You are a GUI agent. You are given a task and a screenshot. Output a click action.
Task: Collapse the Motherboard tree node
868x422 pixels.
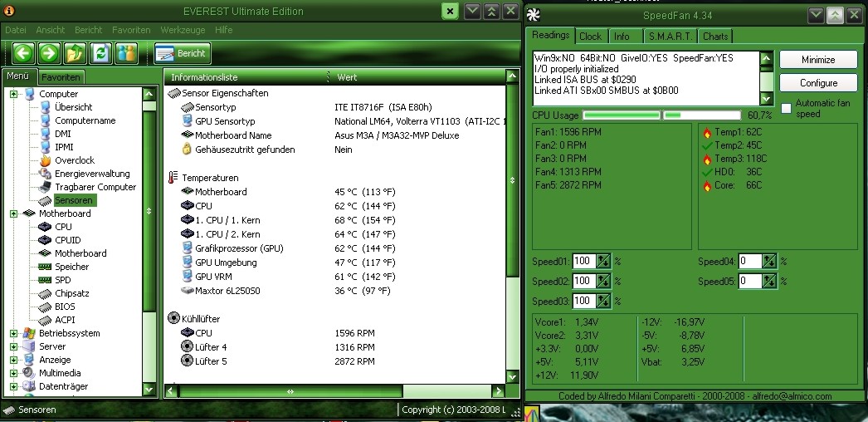click(x=13, y=213)
